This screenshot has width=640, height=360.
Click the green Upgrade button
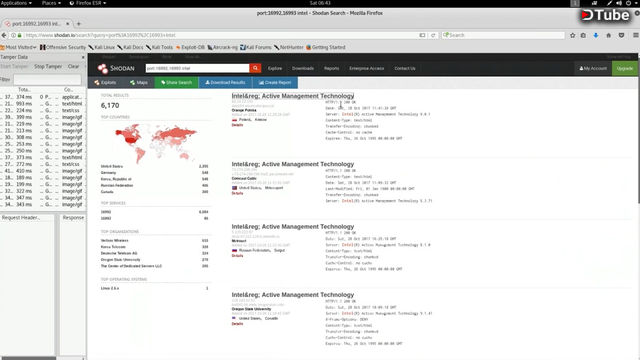(624, 68)
